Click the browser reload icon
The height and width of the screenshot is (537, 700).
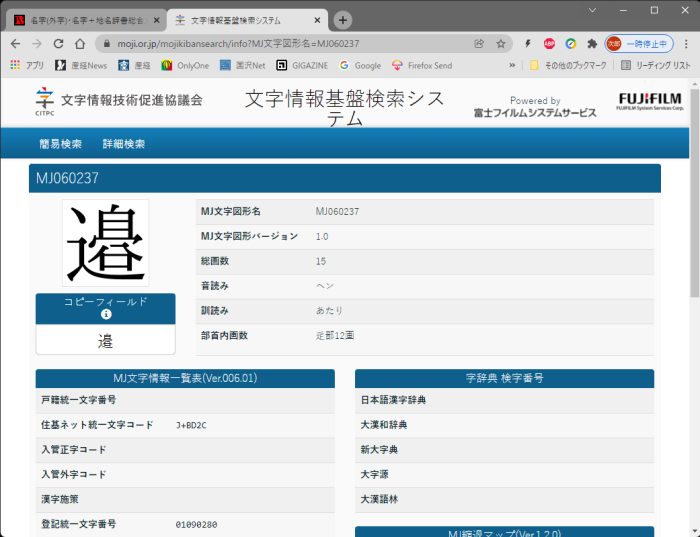[58, 44]
